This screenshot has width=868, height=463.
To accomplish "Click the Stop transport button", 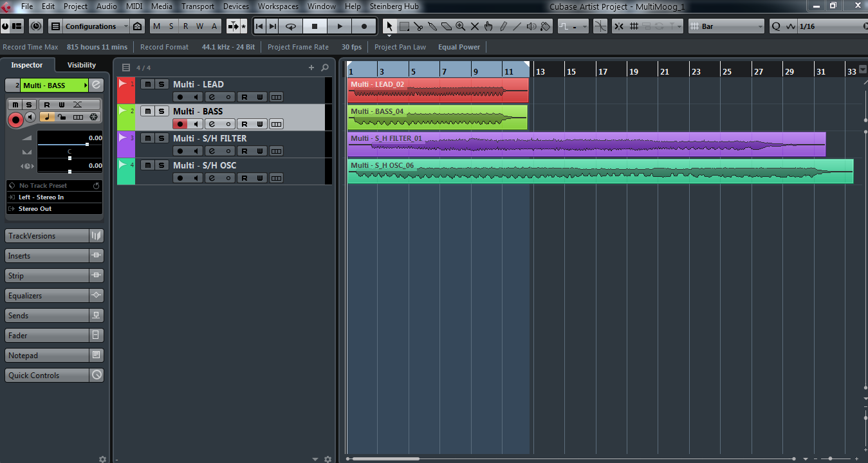I will coord(315,26).
